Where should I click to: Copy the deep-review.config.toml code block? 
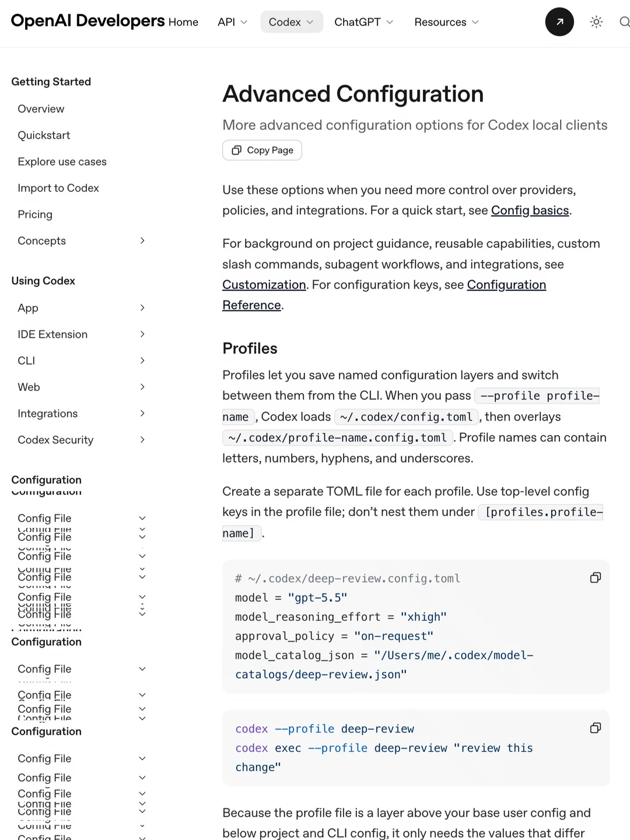click(596, 577)
